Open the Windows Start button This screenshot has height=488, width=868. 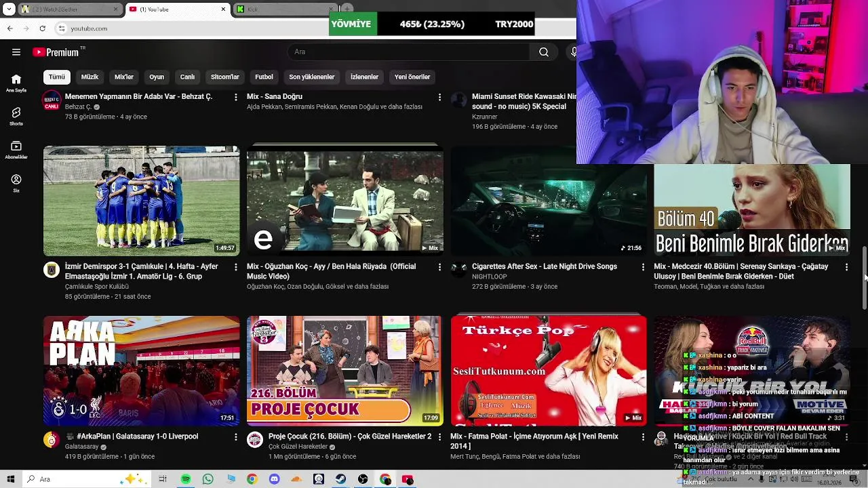[x=12, y=479]
